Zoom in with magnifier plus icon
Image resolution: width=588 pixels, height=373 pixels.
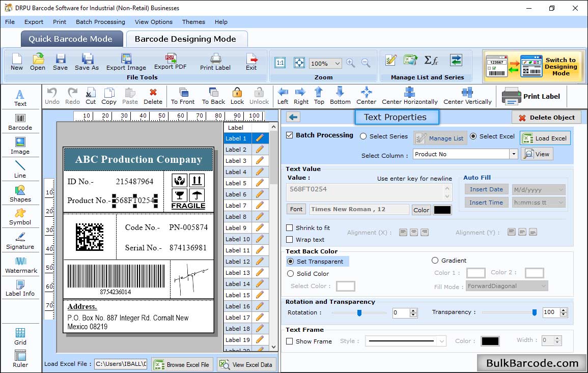click(x=351, y=63)
